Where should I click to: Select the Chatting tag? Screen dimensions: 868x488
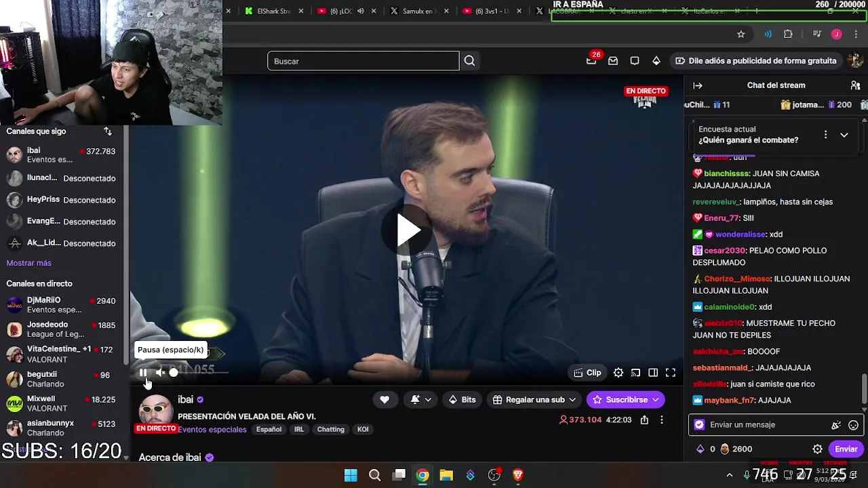pyautogui.click(x=331, y=430)
